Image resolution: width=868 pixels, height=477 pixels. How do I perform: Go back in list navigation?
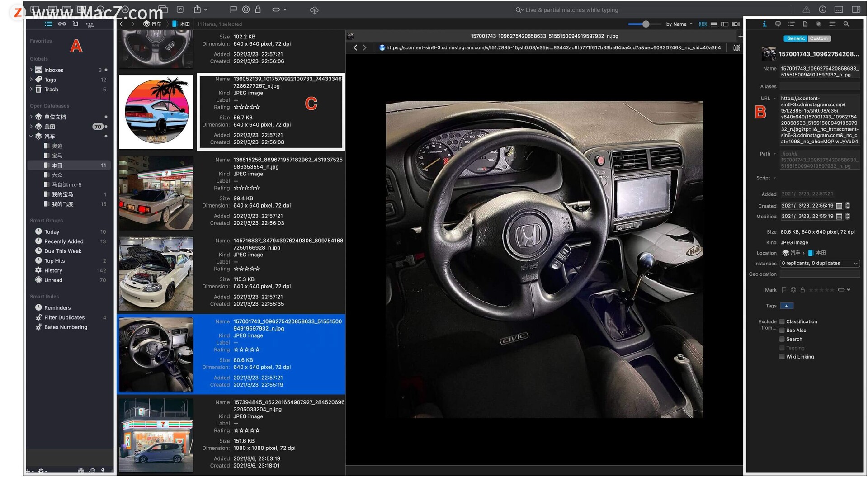[x=121, y=24]
